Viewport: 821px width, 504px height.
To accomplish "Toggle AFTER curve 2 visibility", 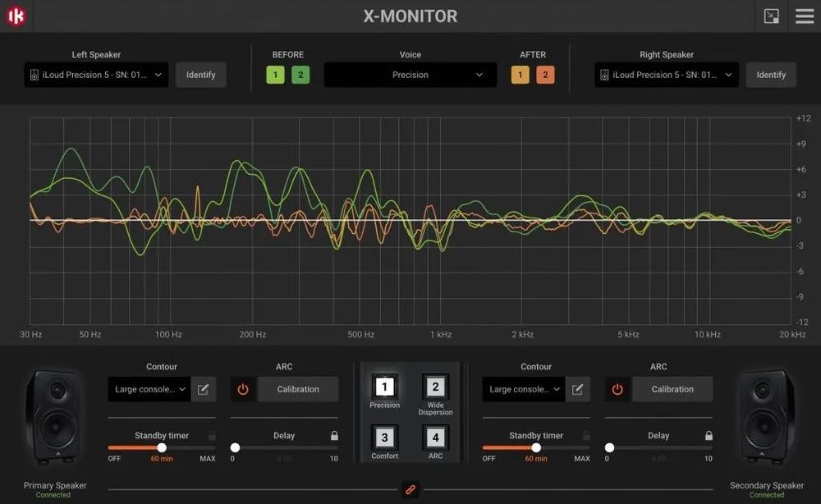I will pos(545,75).
